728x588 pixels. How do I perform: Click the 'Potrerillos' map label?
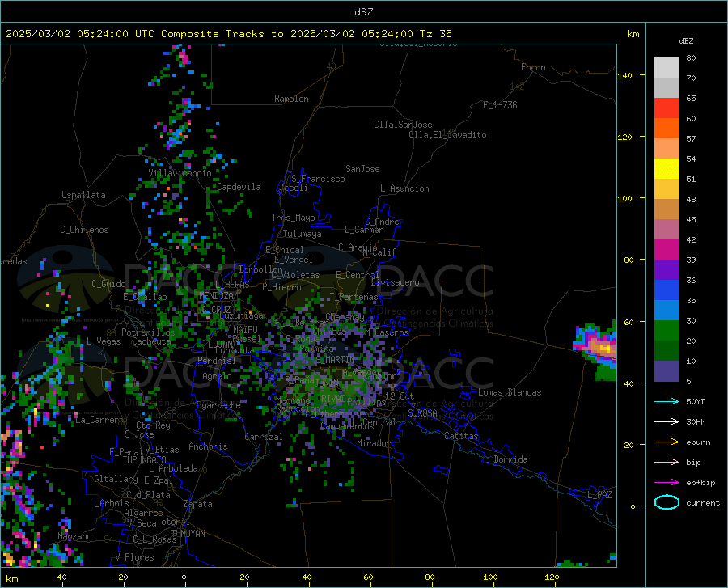pos(148,332)
